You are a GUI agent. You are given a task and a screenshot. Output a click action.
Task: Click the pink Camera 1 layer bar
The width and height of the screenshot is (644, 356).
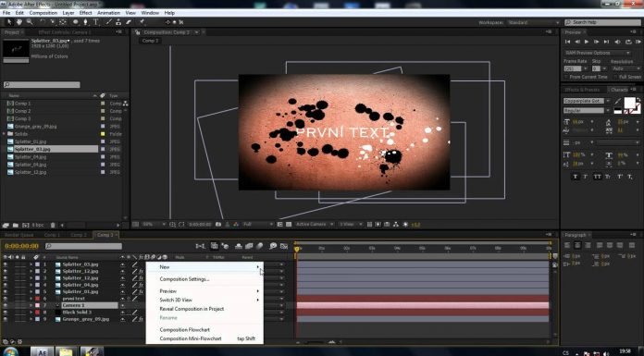coord(423,305)
